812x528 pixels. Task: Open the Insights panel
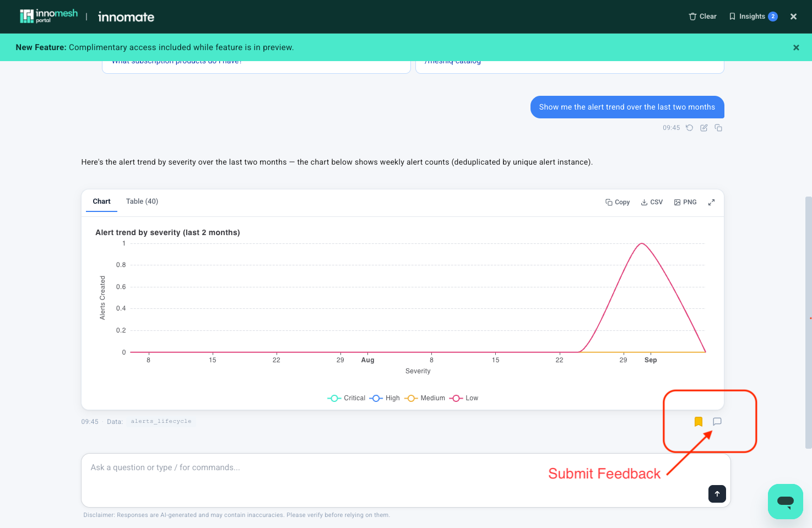753,17
